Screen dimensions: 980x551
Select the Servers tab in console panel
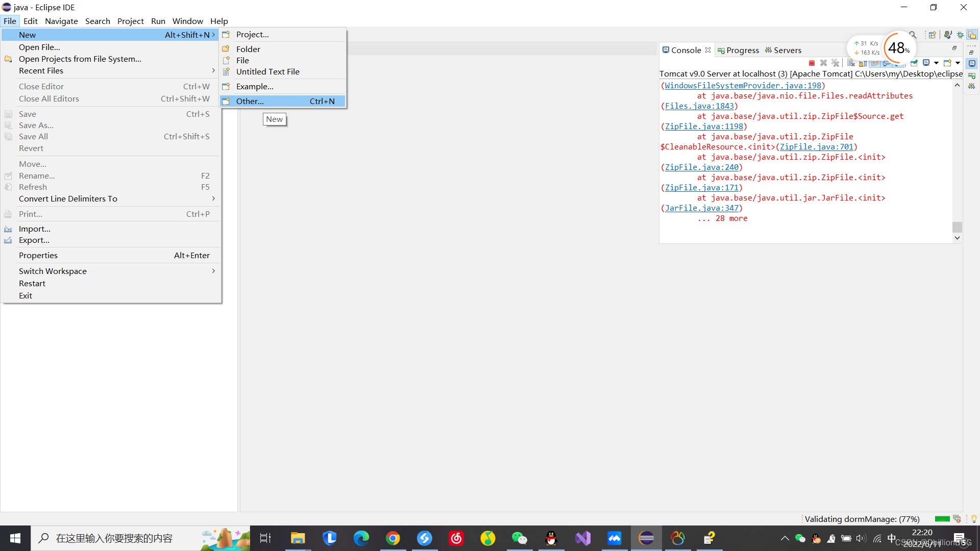click(788, 50)
